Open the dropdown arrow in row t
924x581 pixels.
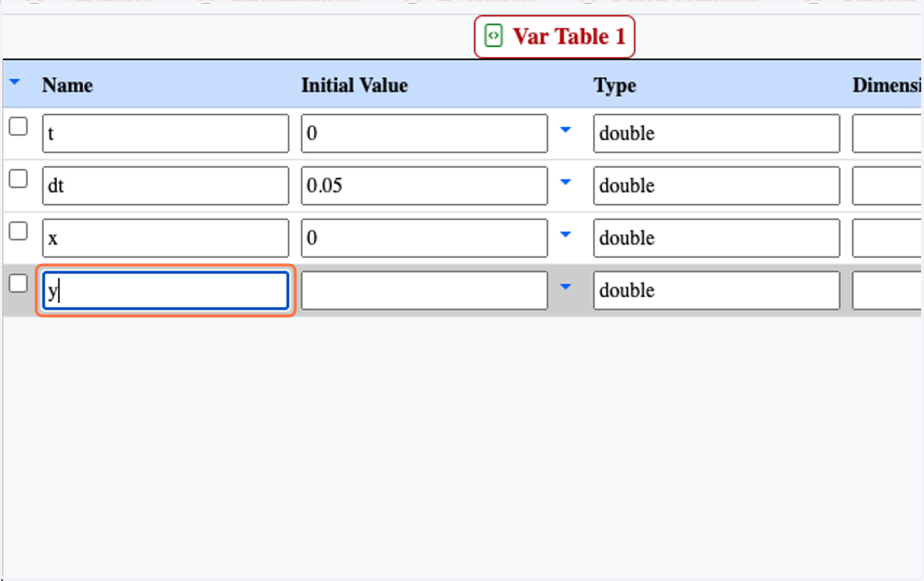click(566, 130)
